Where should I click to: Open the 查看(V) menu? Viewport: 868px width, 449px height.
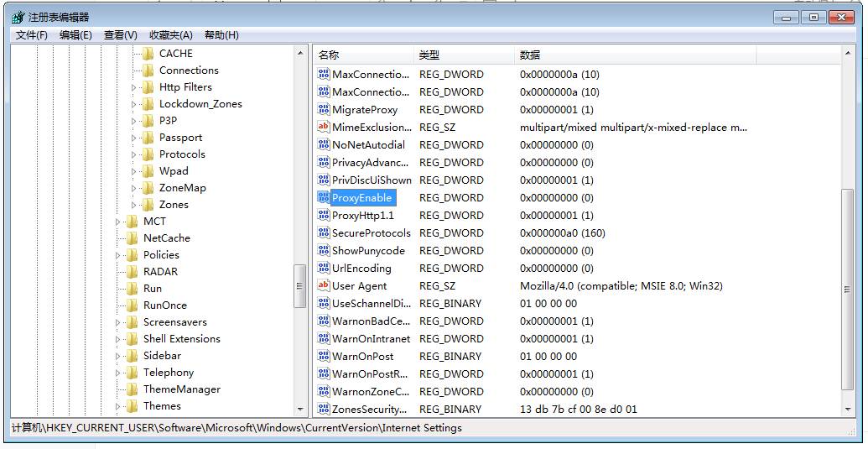pyautogui.click(x=121, y=35)
